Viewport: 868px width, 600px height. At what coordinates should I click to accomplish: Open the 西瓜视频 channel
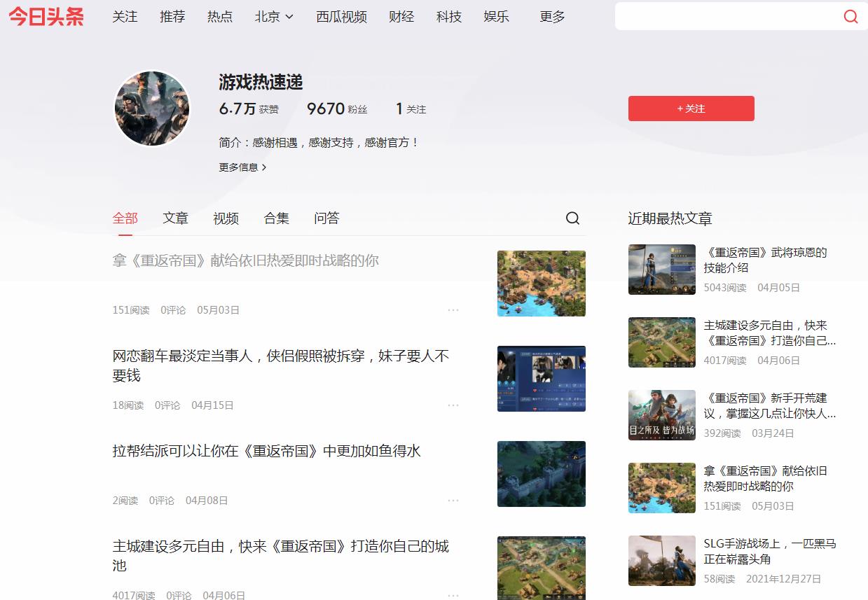tap(341, 17)
